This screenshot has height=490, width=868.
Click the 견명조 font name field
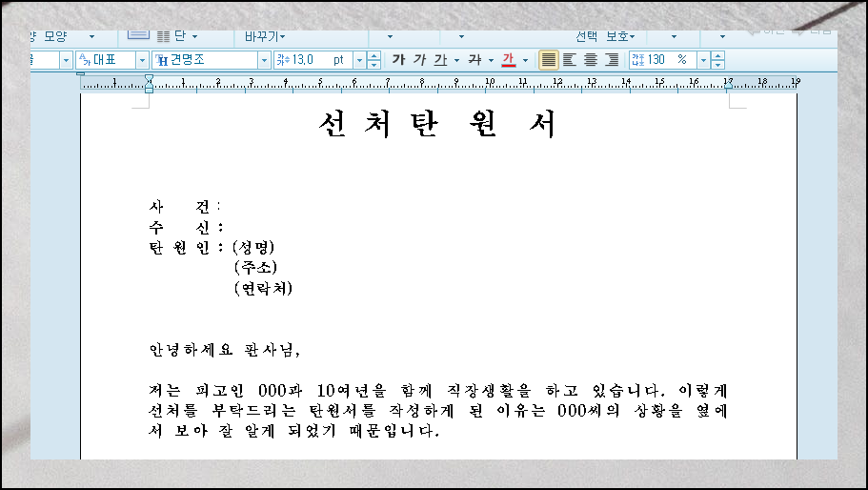click(x=205, y=60)
